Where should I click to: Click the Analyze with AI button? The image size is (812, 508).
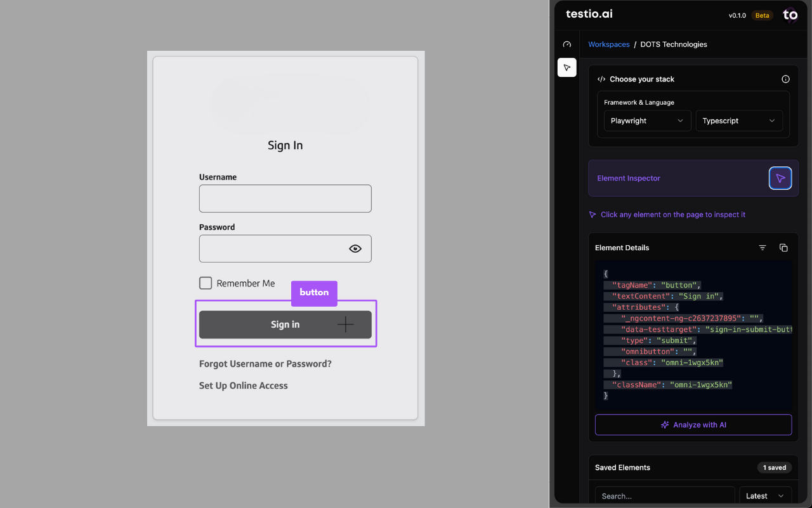point(693,425)
